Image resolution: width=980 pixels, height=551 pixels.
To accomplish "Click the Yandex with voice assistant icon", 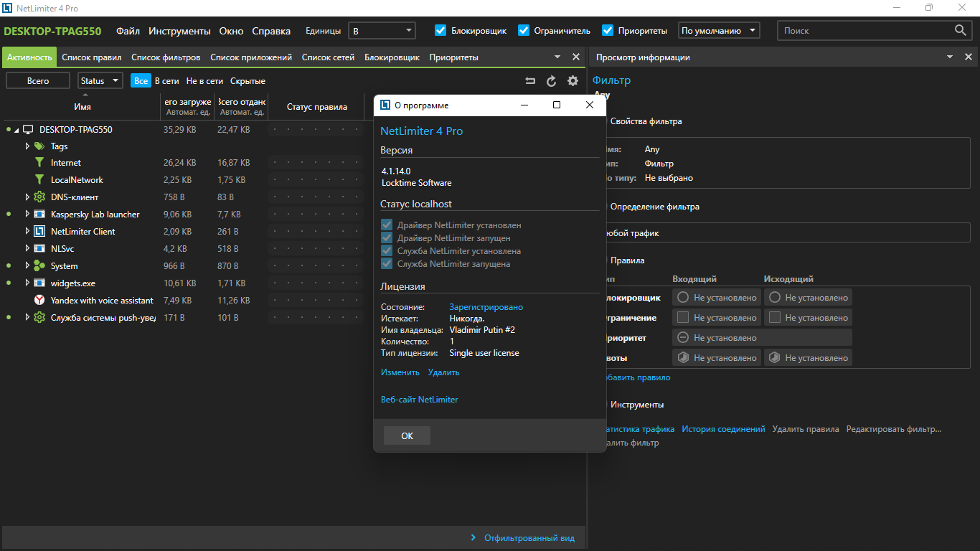I will 39,301.
